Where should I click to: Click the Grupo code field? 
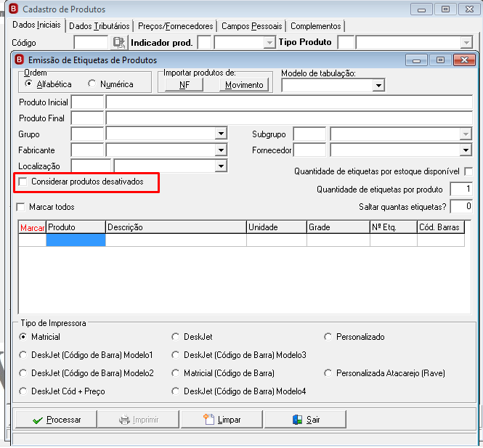87,134
